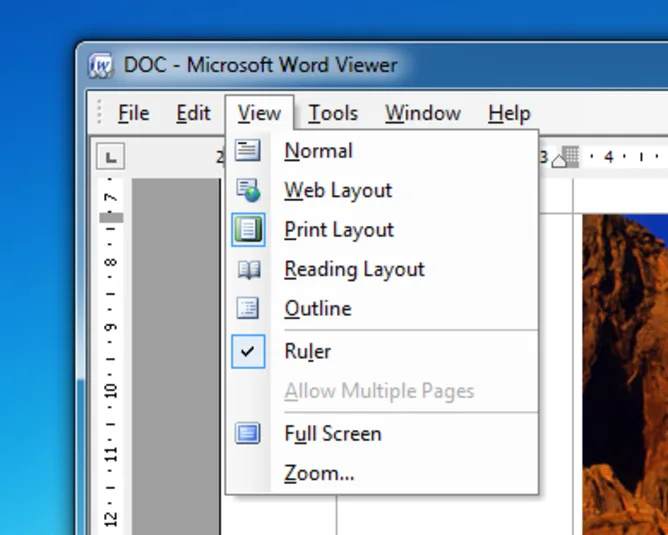
Task: Click the Normal view icon
Action: coord(248,150)
